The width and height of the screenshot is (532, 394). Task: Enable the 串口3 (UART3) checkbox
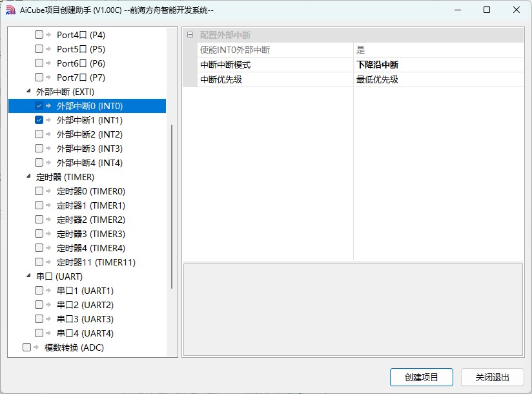39,319
